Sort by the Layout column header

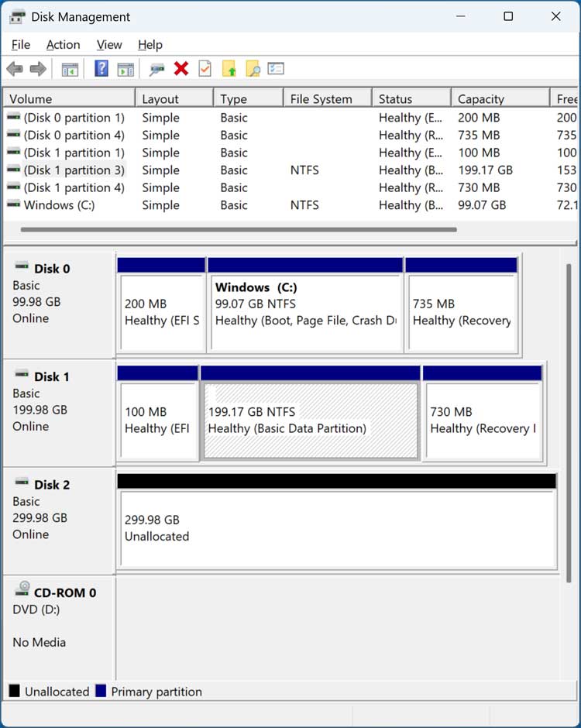[x=174, y=99]
